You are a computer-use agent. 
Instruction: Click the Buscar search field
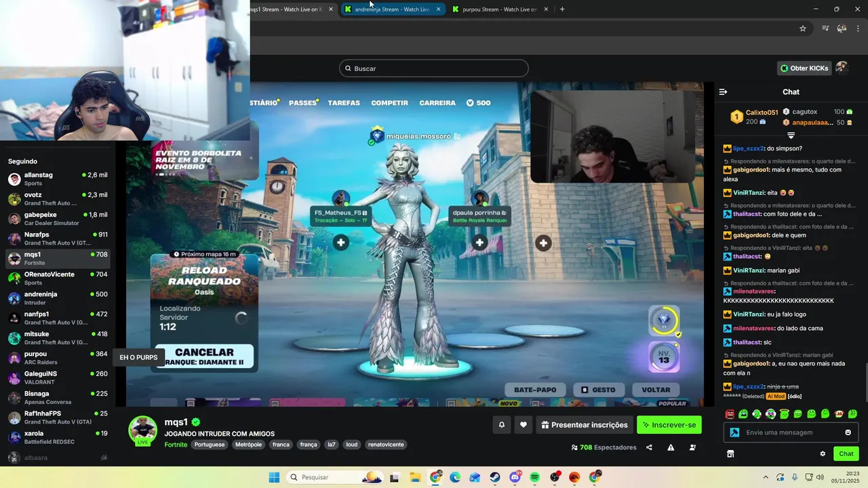click(x=434, y=68)
